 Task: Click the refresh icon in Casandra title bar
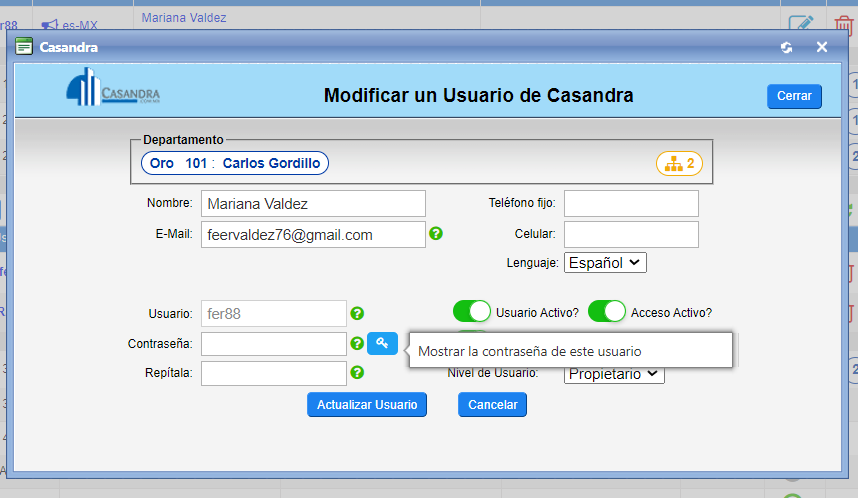[786, 47]
